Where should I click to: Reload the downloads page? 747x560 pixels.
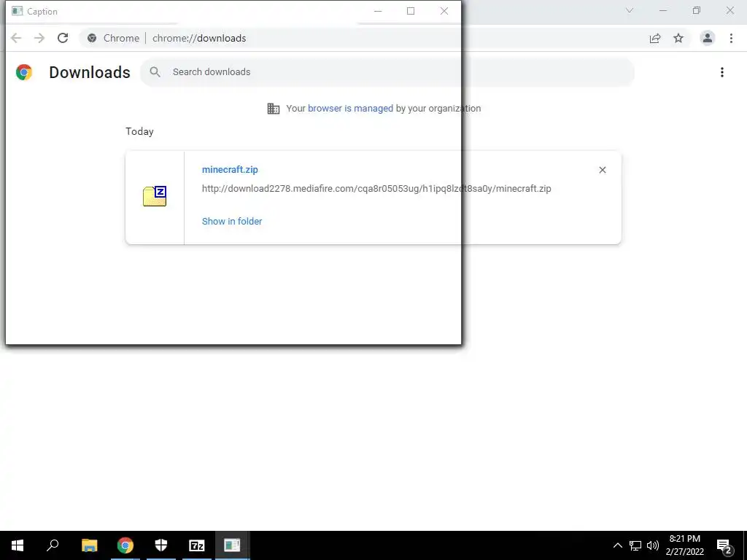point(63,38)
